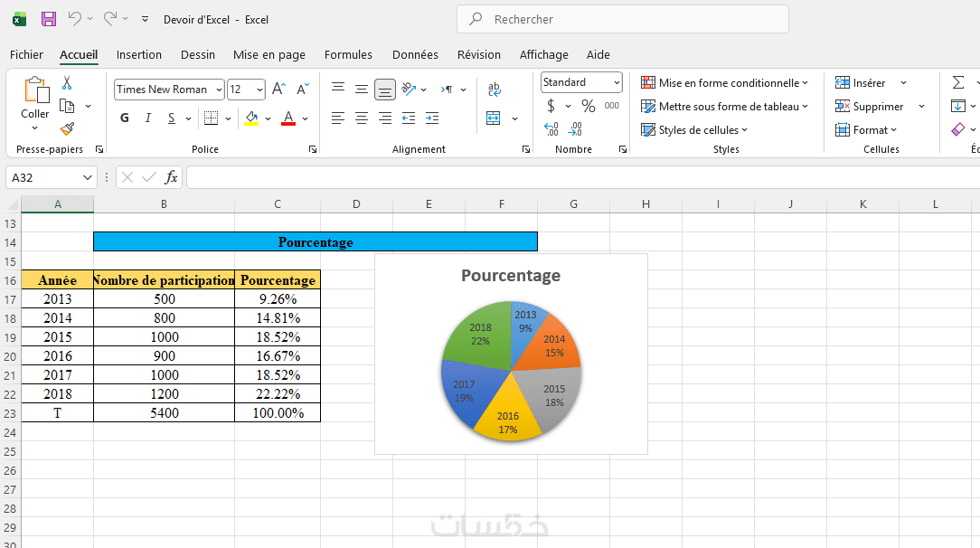Align text to top icon
Screen dimensions: 980x548
coord(338,89)
